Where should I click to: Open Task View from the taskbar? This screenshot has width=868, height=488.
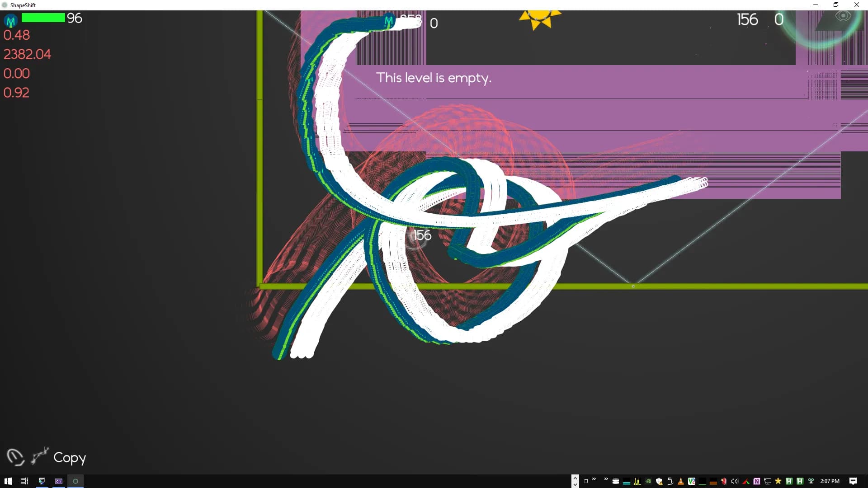24,481
